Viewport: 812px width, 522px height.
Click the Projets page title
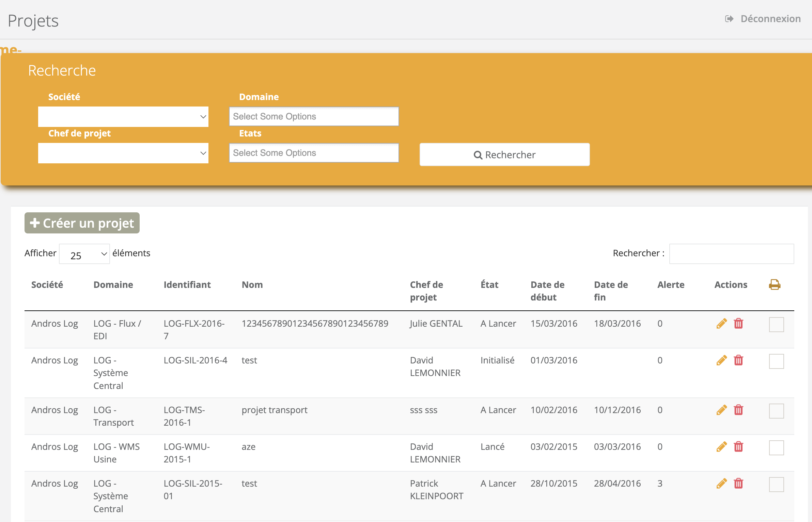pos(33,21)
